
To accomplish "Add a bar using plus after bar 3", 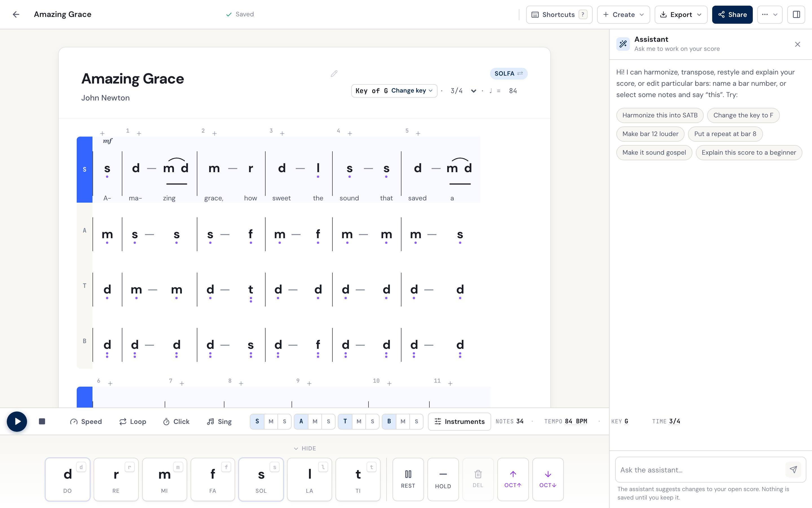I will [282, 133].
